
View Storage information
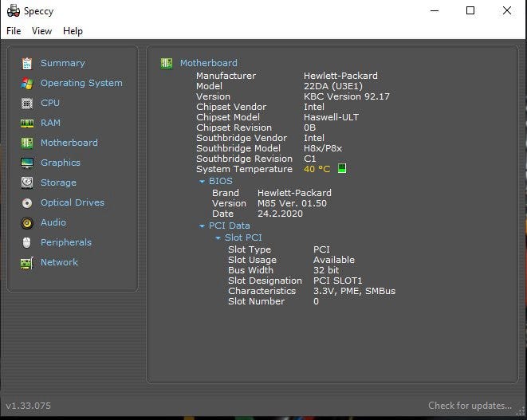(x=58, y=183)
